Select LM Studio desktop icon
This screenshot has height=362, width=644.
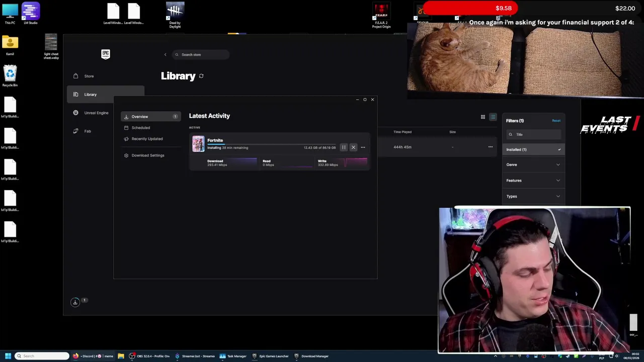(31, 14)
